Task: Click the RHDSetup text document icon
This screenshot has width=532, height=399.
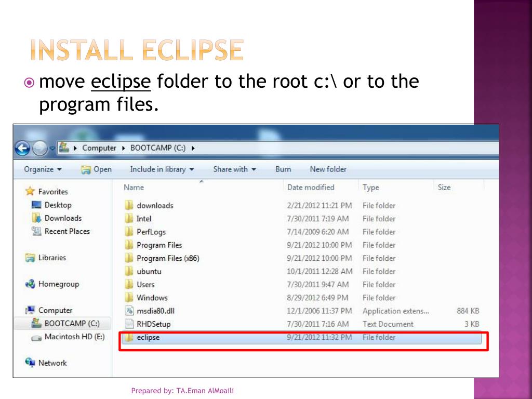Action: coord(129,324)
